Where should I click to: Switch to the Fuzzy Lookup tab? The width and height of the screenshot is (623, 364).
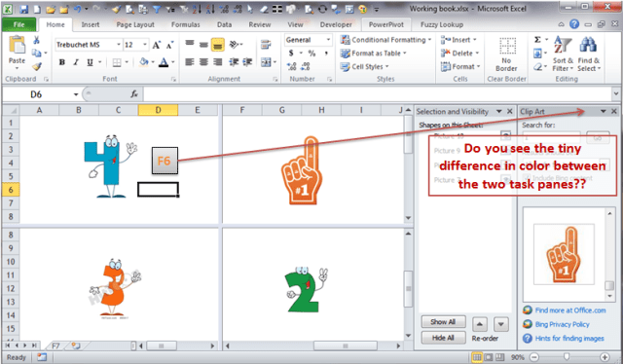[442, 24]
